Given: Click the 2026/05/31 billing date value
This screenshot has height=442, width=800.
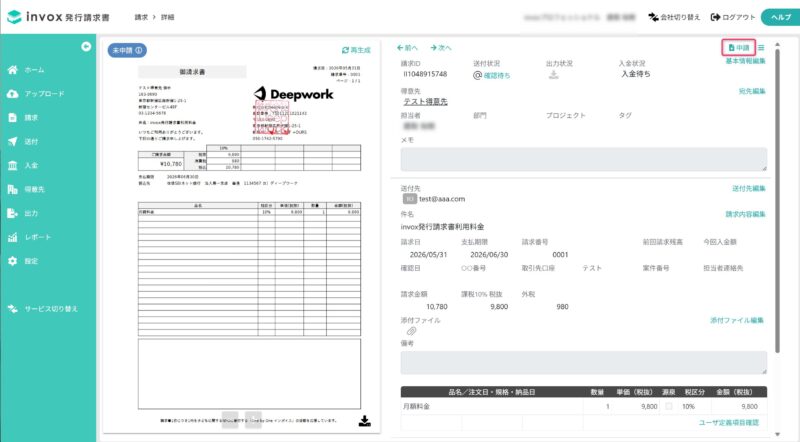Looking at the screenshot, I should point(428,254).
